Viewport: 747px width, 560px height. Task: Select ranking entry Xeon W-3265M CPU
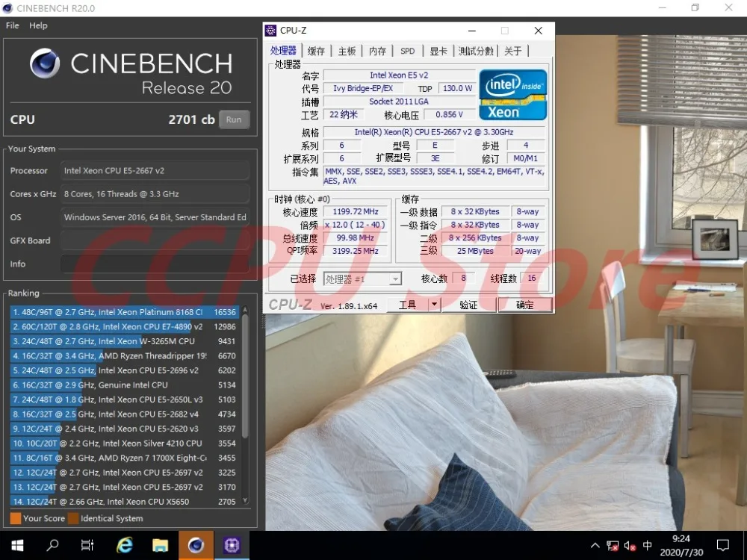(x=124, y=341)
